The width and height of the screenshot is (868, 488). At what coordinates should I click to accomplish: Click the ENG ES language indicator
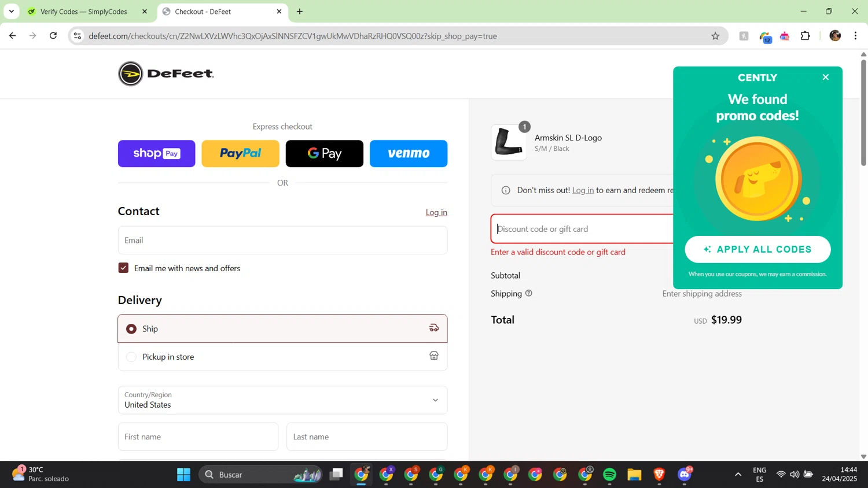tap(760, 475)
